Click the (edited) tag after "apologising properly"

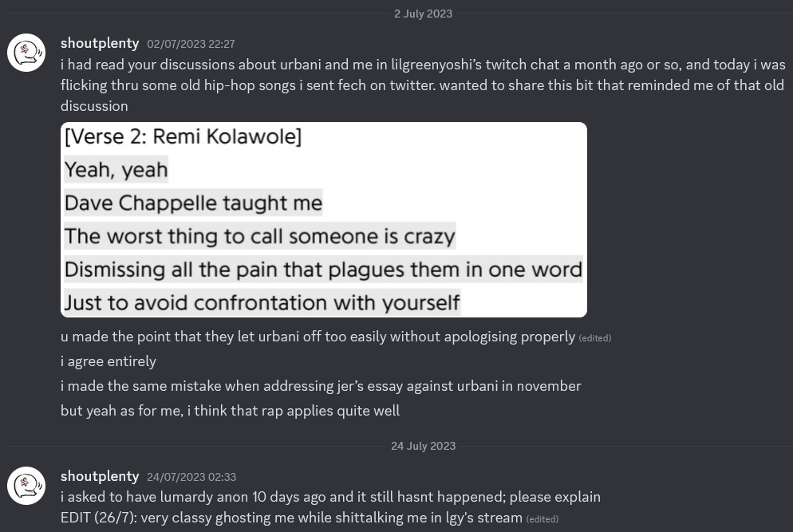[595, 338]
